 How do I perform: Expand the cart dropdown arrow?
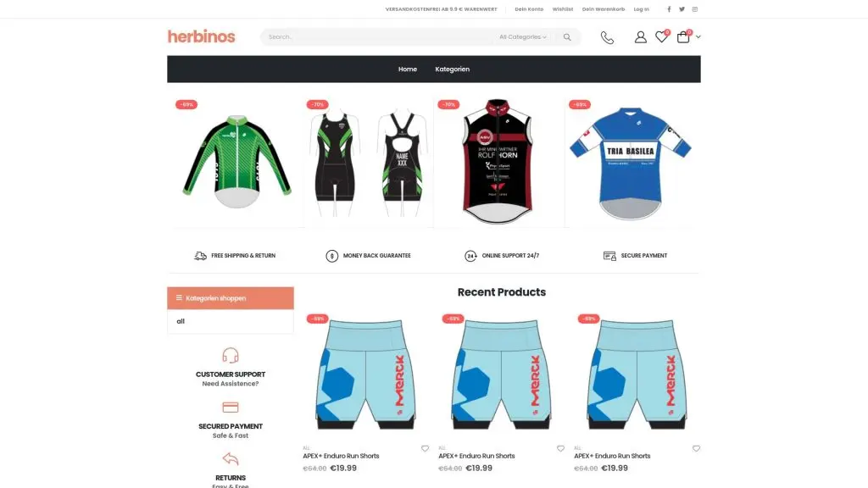tap(698, 37)
